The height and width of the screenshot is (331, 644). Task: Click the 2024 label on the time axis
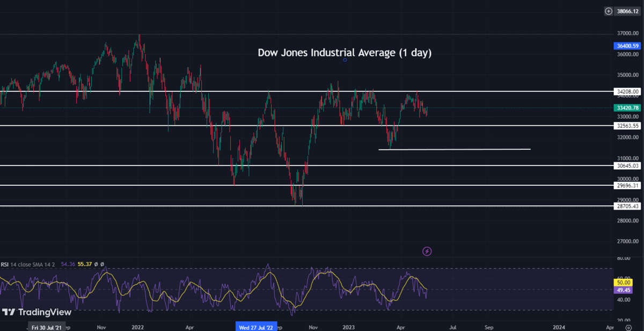tap(559, 326)
